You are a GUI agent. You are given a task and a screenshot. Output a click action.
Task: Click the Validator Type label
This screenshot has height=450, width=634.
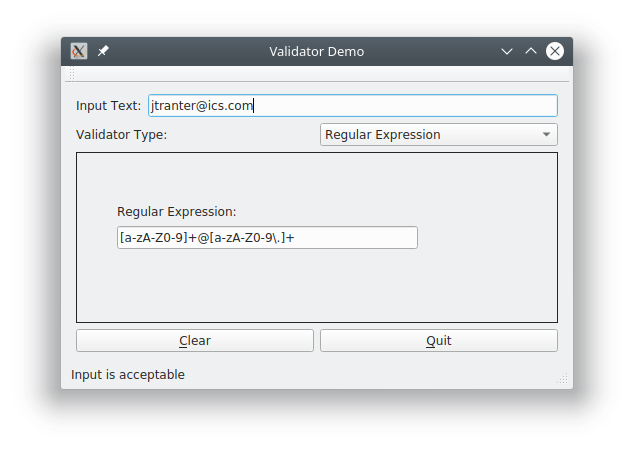[x=121, y=135]
